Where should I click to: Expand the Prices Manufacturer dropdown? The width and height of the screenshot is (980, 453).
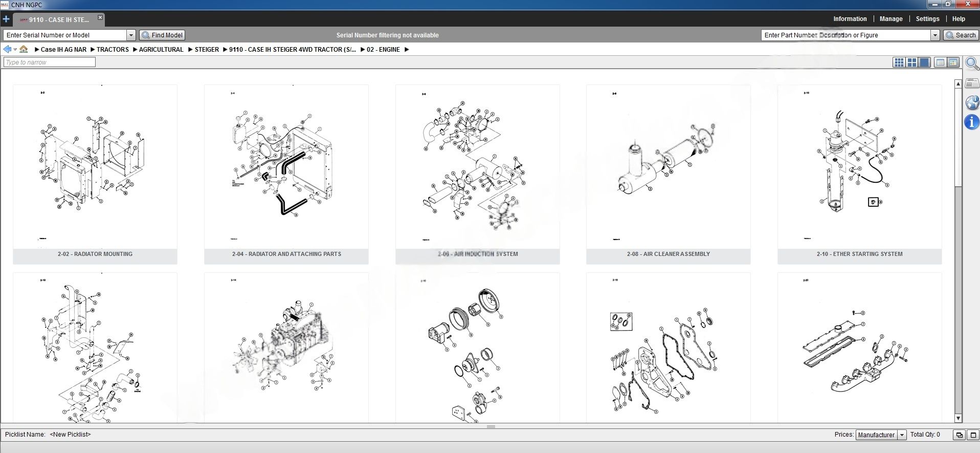coord(902,435)
